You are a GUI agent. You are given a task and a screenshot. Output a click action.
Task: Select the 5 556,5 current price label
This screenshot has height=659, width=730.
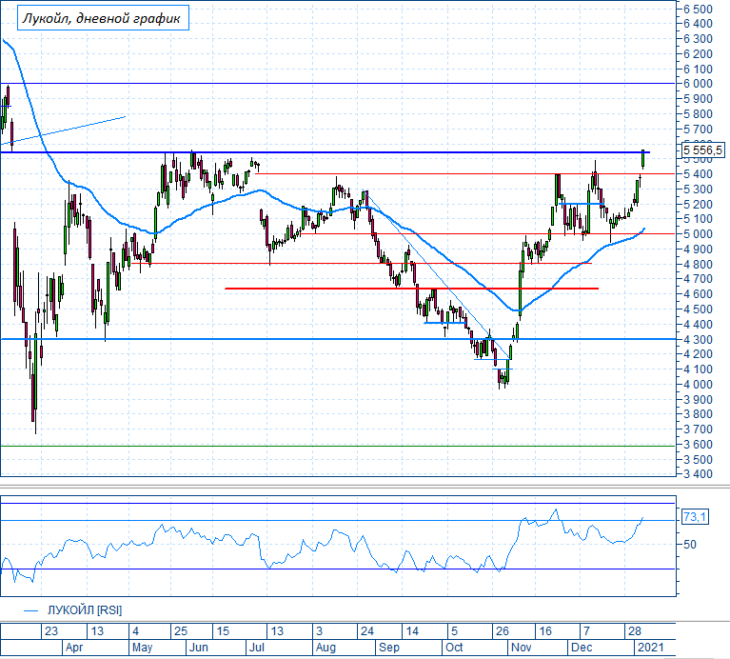tap(703, 150)
